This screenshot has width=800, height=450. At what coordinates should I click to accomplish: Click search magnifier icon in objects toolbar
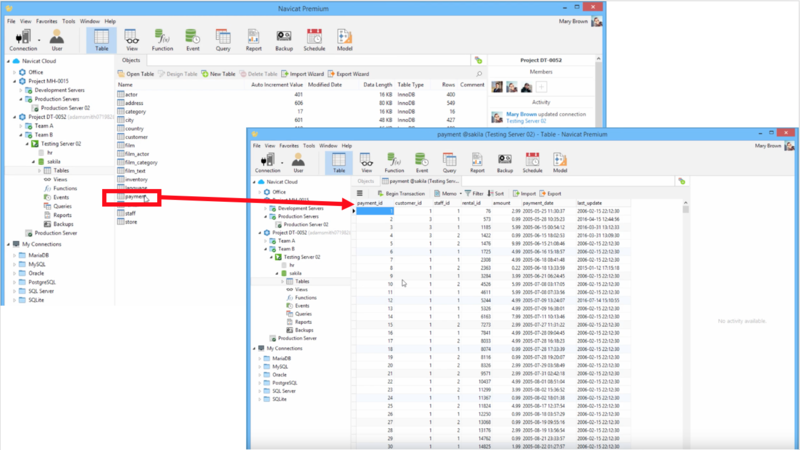(x=479, y=74)
